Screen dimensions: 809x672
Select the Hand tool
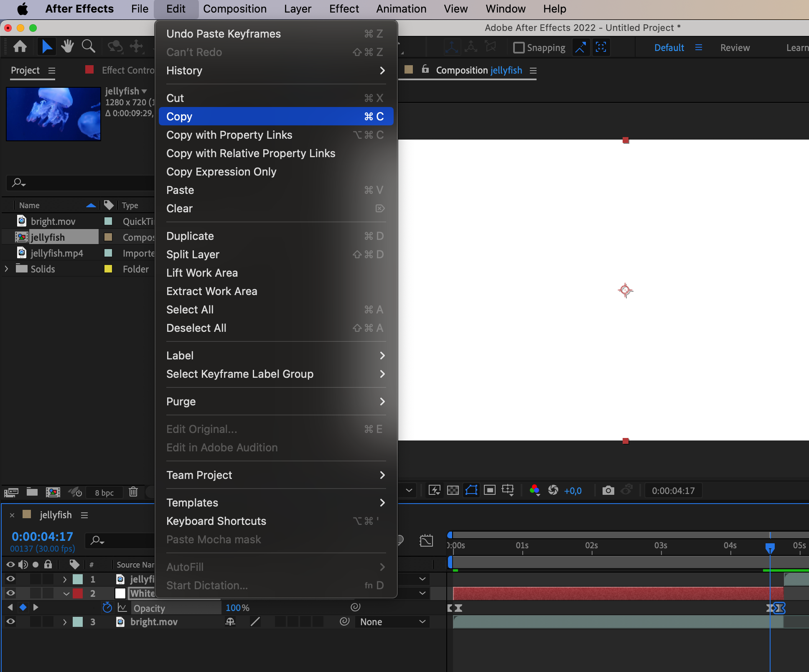67,46
